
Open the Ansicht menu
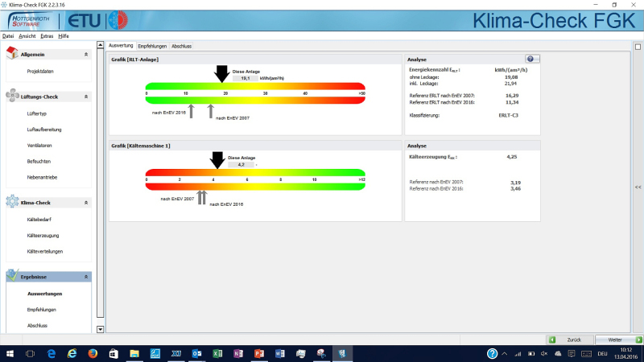pyautogui.click(x=27, y=36)
